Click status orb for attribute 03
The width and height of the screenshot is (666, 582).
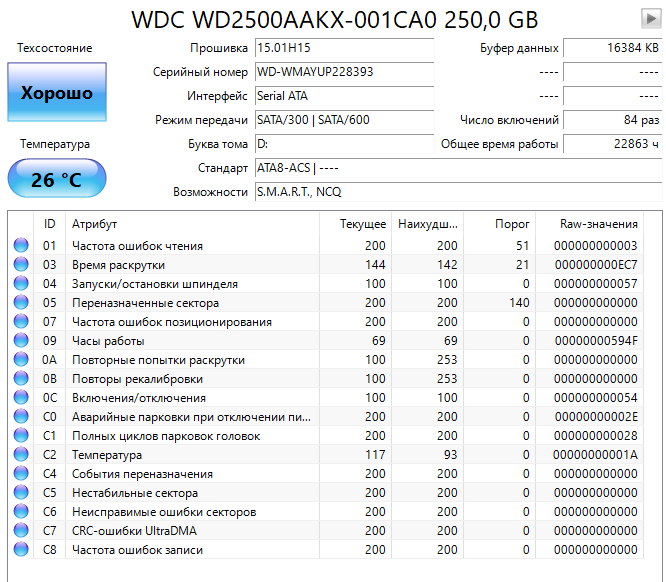tap(21, 264)
